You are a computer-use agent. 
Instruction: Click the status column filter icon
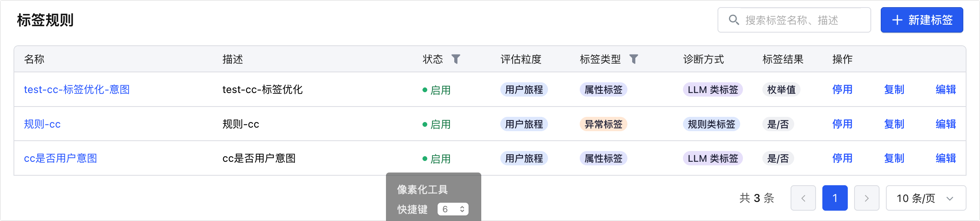(x=456, y=59)
